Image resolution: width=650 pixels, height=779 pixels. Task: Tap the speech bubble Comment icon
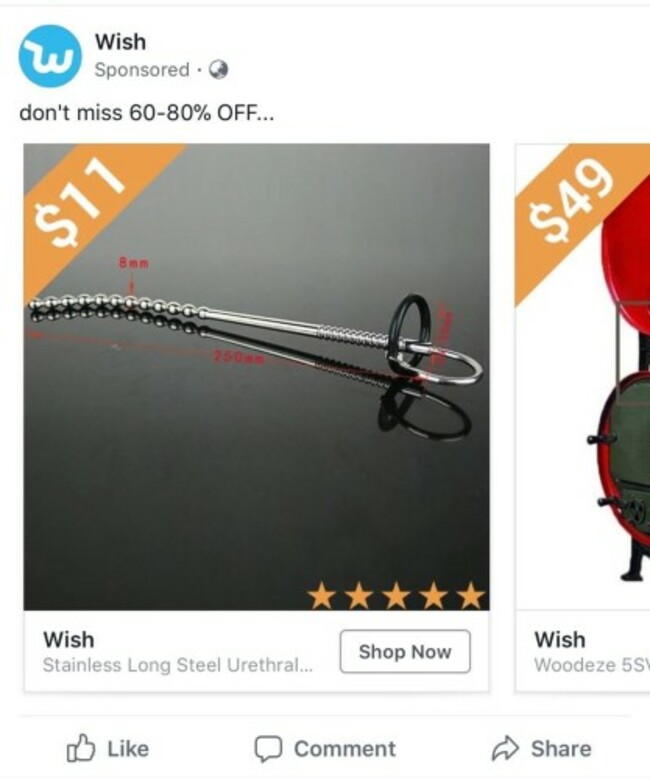[x=268, y=749]
